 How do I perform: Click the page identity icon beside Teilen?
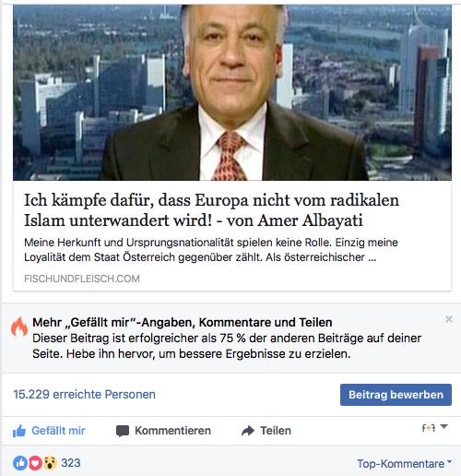[x=429, y=428]
